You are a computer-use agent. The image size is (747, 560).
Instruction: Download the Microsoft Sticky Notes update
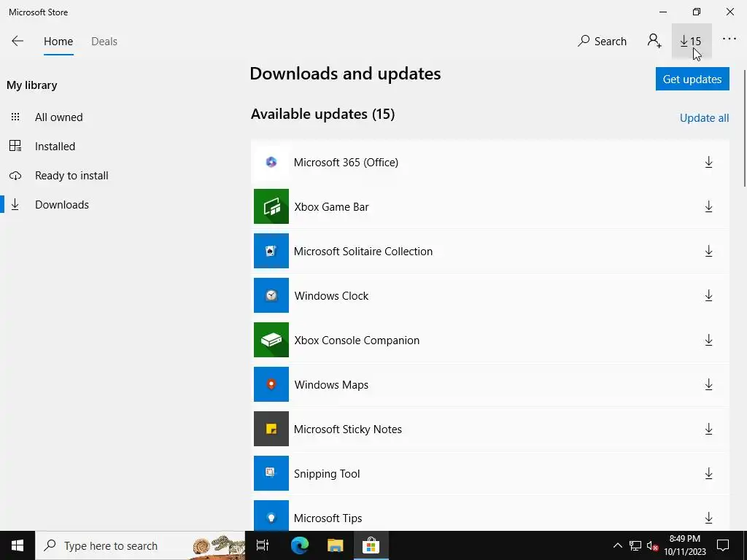(x=708, y=429)
